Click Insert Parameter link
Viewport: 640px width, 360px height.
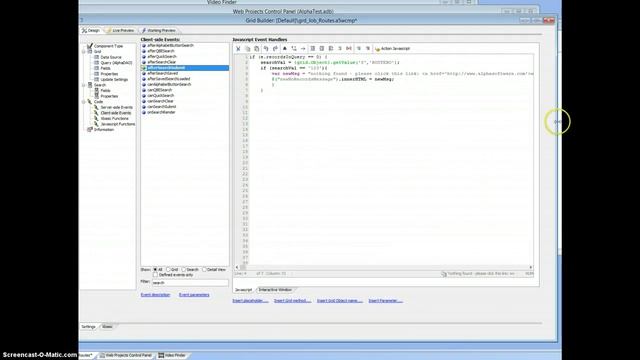click(x=386, y=301)
